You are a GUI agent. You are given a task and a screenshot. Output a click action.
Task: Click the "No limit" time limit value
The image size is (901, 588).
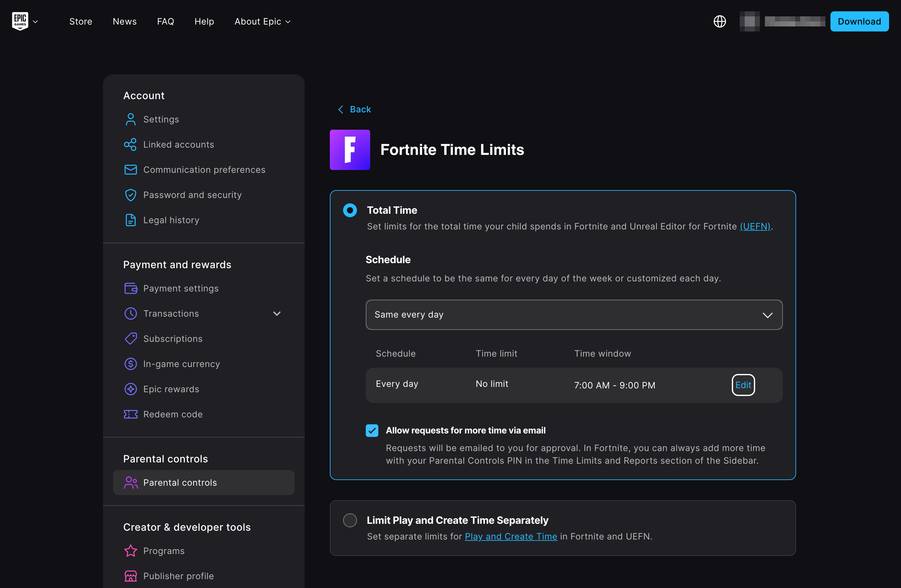(492, 384)
